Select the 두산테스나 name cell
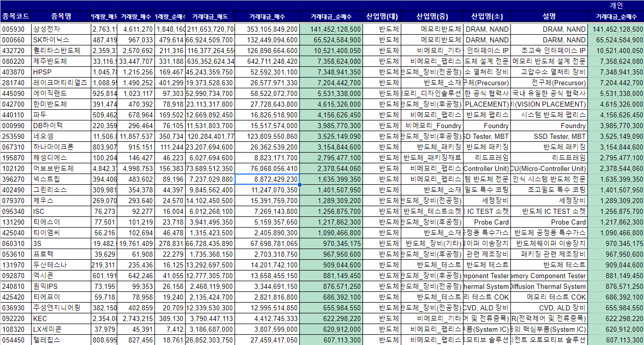This screenshot has height=345, width=644. click(x=61, y=265)
